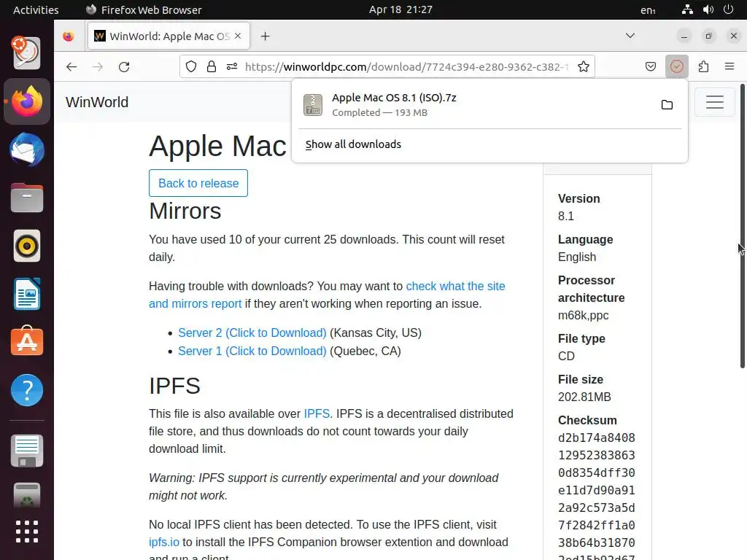Viewport: 747px width, 560px height.
Task: Click the Firefox dock icon
Action: tap(27, 101)
